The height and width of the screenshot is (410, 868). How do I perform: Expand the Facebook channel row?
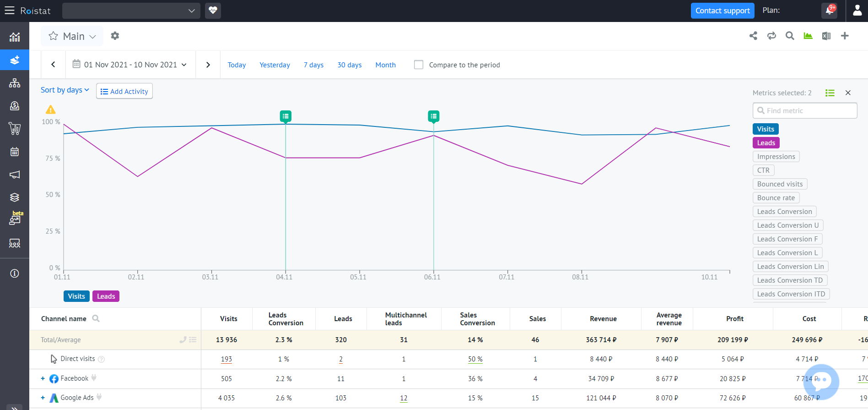[43, 378]
